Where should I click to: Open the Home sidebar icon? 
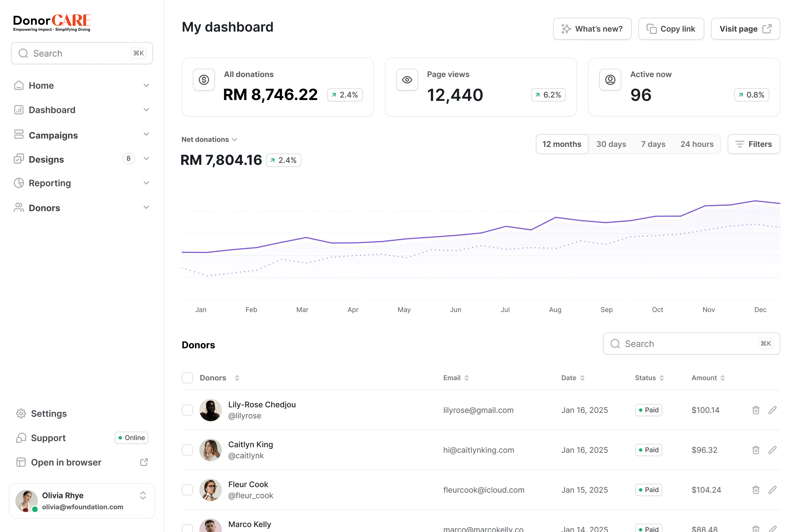click(19, 85)
